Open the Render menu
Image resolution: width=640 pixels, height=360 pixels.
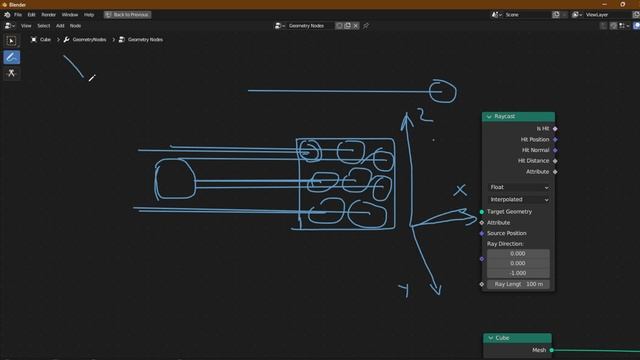49,15
